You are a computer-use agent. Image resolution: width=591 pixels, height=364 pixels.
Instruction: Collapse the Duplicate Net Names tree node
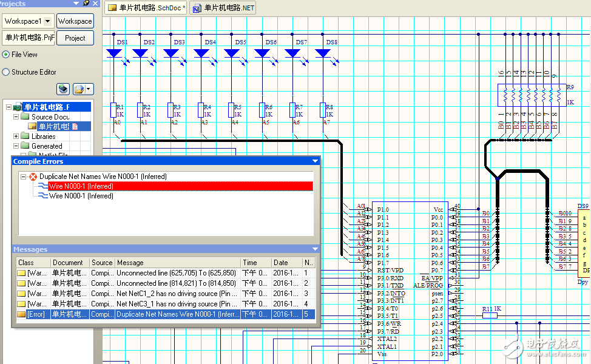click(23, 177)
